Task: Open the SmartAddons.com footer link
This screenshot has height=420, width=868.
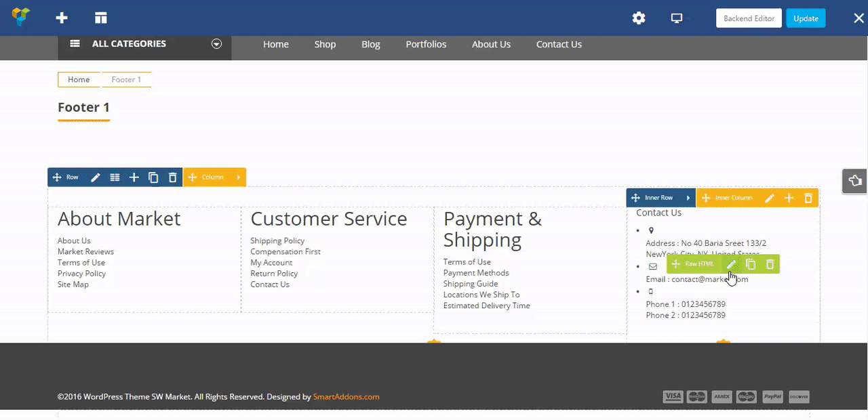Action: click(x=346, y=397)
